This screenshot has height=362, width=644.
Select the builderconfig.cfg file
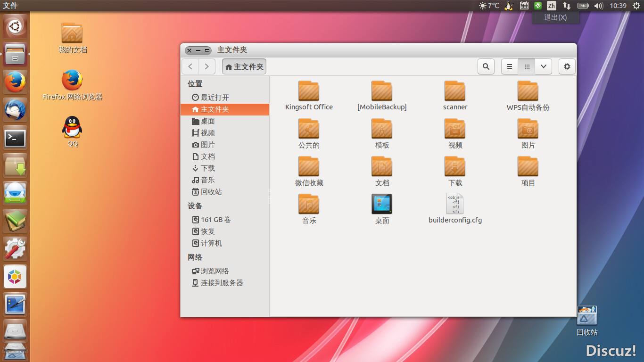tap(455, 208)
